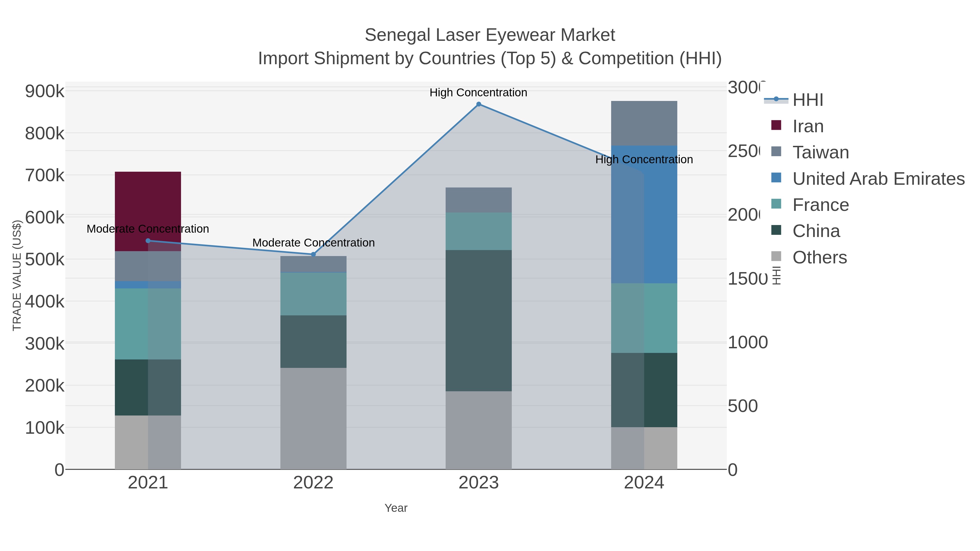Click the 300k y-axis tick label
The height and width of the screenshot is (551, 980).
(x=45, y=344)
